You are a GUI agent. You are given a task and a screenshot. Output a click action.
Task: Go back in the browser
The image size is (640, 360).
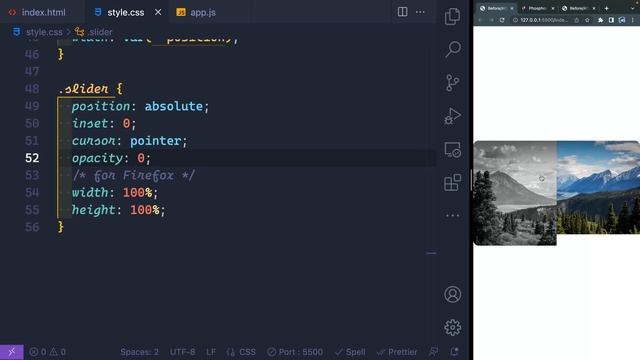coord(480,20)
